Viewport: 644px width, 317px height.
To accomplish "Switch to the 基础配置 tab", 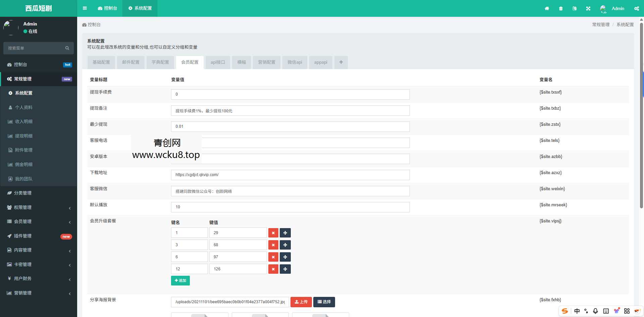I will point(101,62).
